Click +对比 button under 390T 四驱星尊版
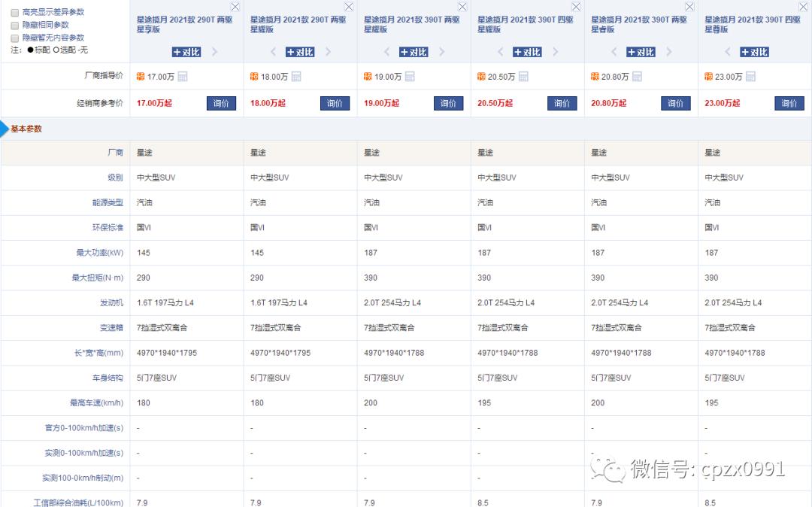Screen dimensions: 812x507 pos(754,52)
